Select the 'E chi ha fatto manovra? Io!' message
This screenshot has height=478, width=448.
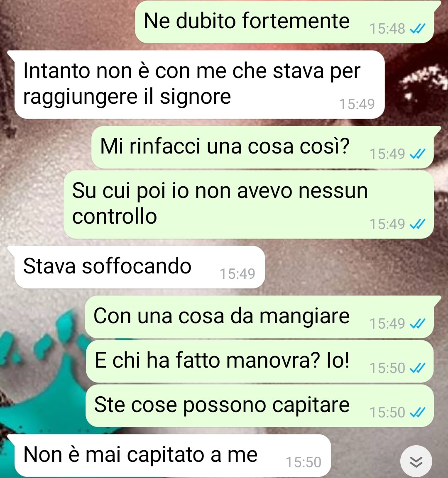click(x=260, y=361)
